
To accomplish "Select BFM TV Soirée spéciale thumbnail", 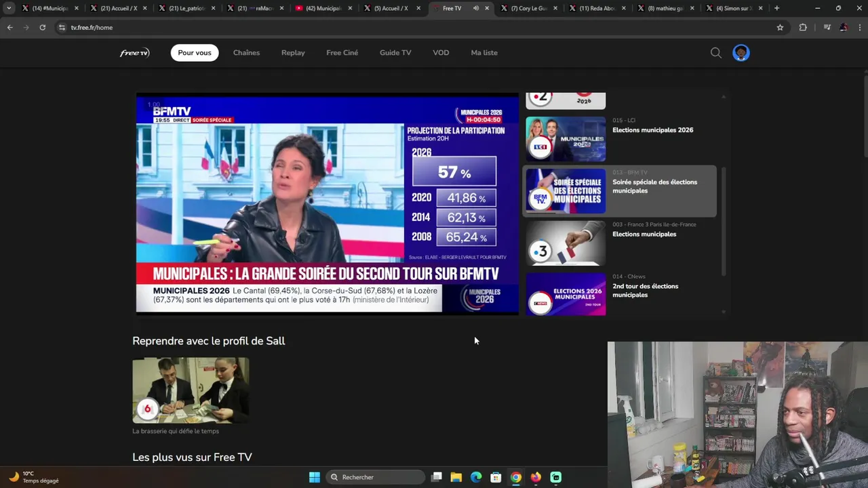I will 566,191.
